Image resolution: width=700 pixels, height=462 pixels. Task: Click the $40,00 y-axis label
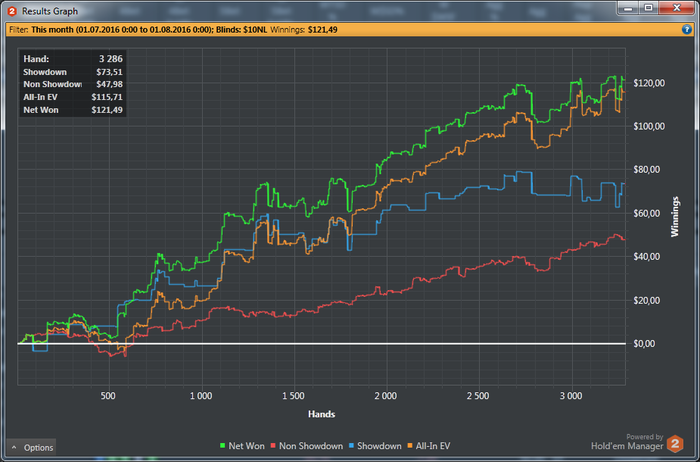tap(647, 257)
